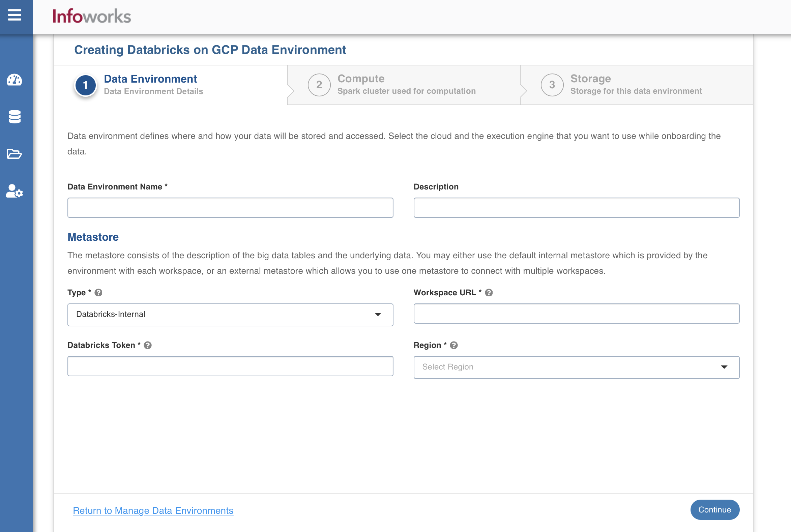This screenshot has width=791, height=532.
Task: Click the Metastore section heading
Action: click(93, 237)
